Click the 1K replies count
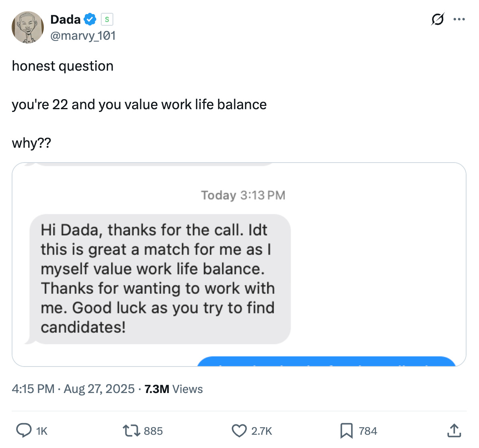479x448 pixels. pos(42,431)
